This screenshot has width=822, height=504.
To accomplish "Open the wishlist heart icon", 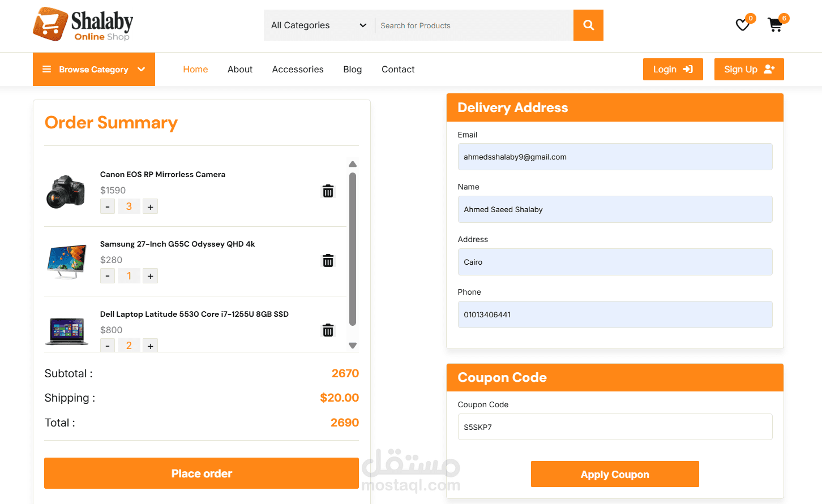I will point(742,25).
